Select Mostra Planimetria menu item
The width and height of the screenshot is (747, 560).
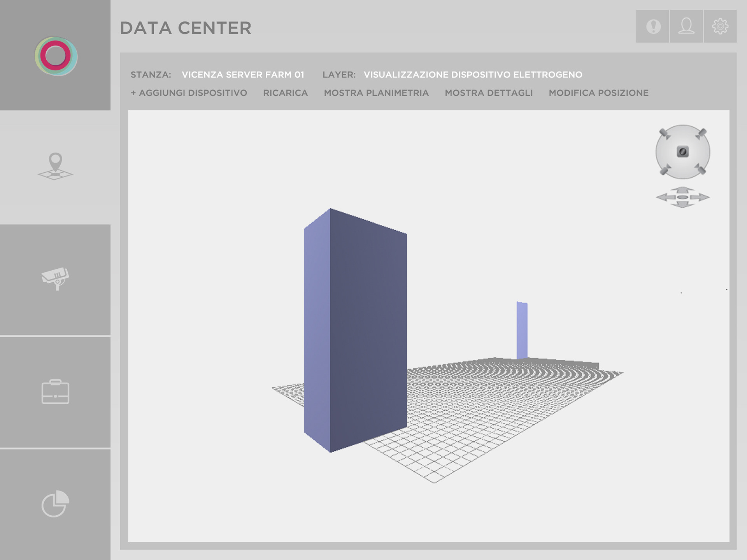[x=376, y=93]
